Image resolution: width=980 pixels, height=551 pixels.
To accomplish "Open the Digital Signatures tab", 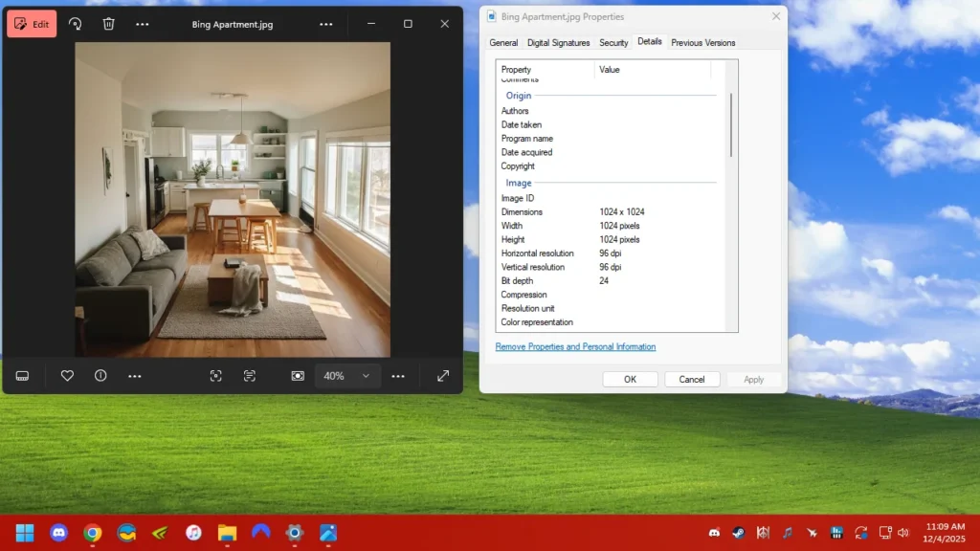I will [558, 43].
